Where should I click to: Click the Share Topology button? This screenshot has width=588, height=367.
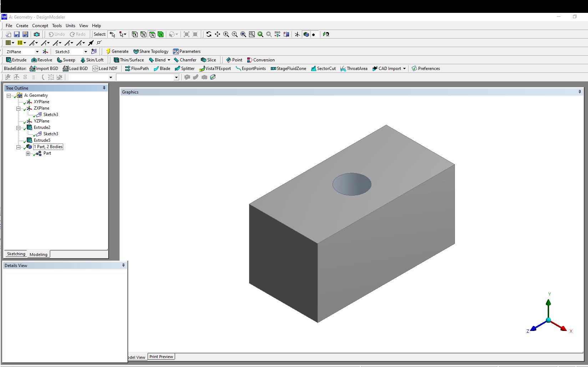[x=151, y=51]
